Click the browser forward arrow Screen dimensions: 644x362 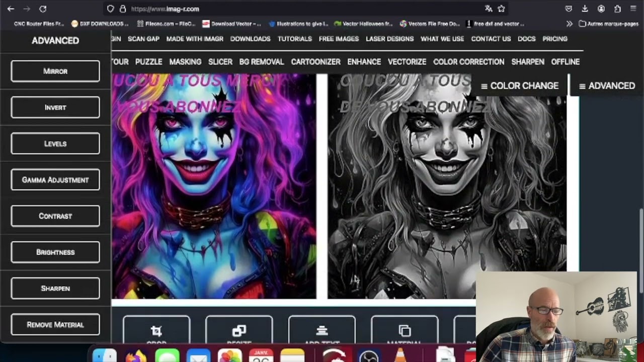tap(27, 9)
